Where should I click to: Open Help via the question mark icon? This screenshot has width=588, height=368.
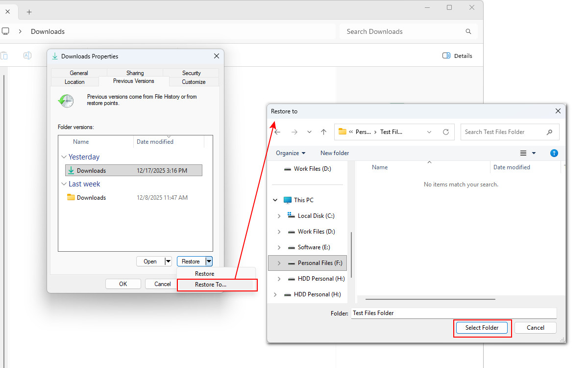[x=554, y=153]
